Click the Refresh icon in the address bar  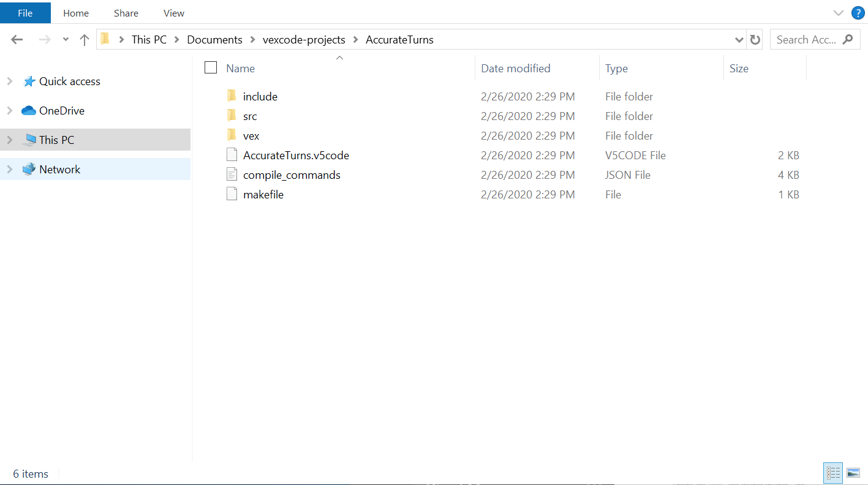pyautogui.click(x=754, y=39)
